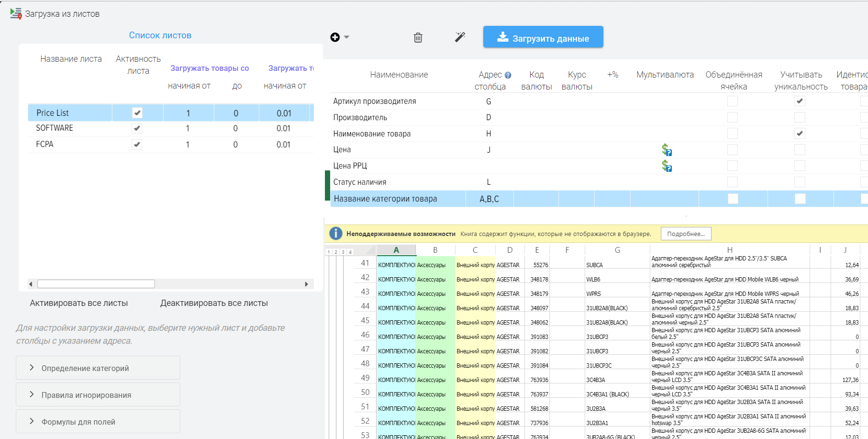
Task: Click the multicurrency icon in Цена row
Action: 666,150
